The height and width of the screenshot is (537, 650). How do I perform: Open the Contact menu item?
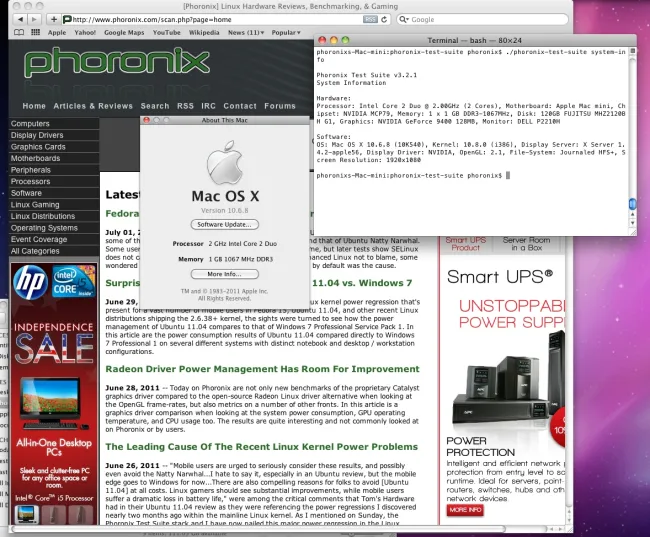click(240, 106)
